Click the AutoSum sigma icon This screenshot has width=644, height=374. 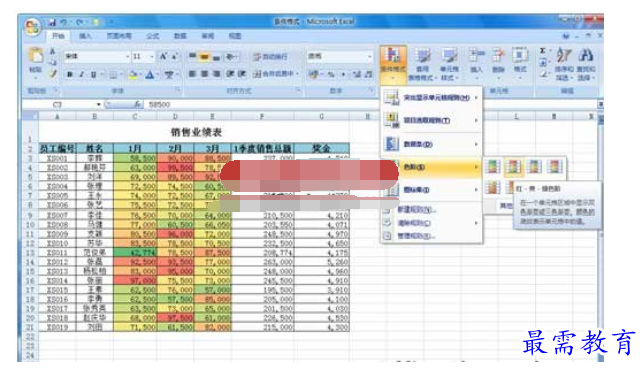tap(543, 51)
